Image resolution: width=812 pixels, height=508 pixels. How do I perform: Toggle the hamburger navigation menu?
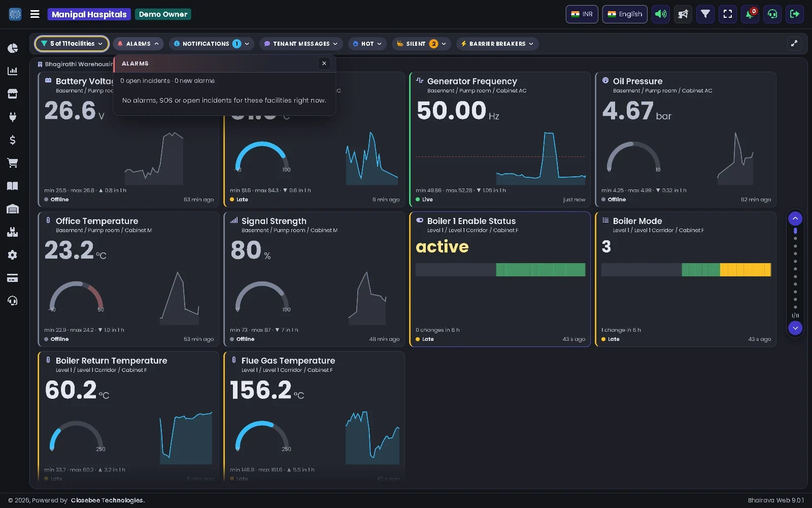click(35, 14)
